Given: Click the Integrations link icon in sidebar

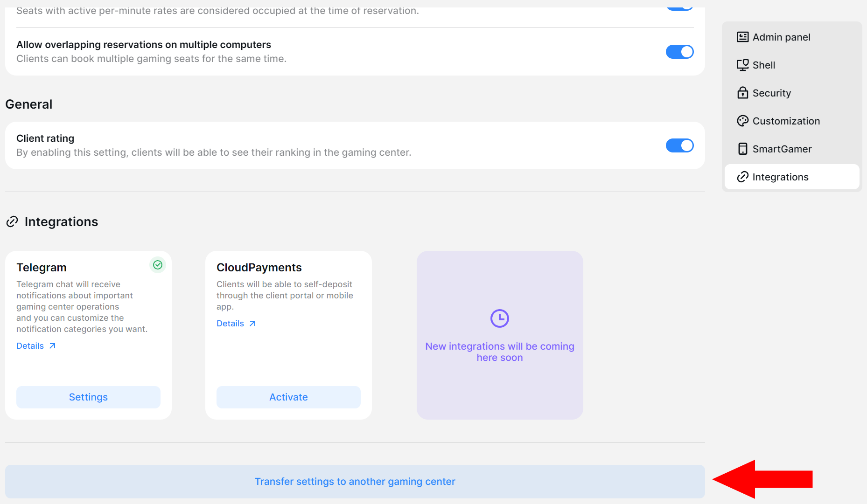Looking at the screenshot, I should coord(742,177).
